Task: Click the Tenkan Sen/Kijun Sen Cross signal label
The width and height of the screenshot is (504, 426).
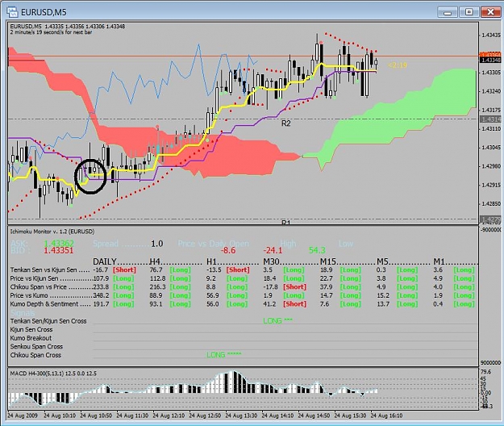Action: [48, 321]
